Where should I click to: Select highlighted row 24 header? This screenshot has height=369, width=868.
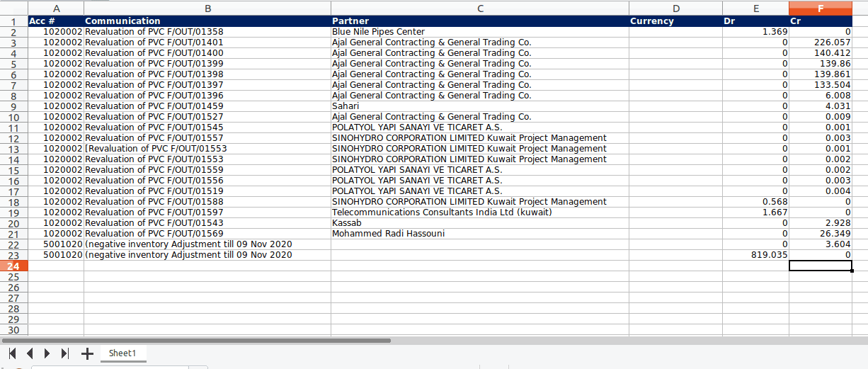(x=13, y=266)
